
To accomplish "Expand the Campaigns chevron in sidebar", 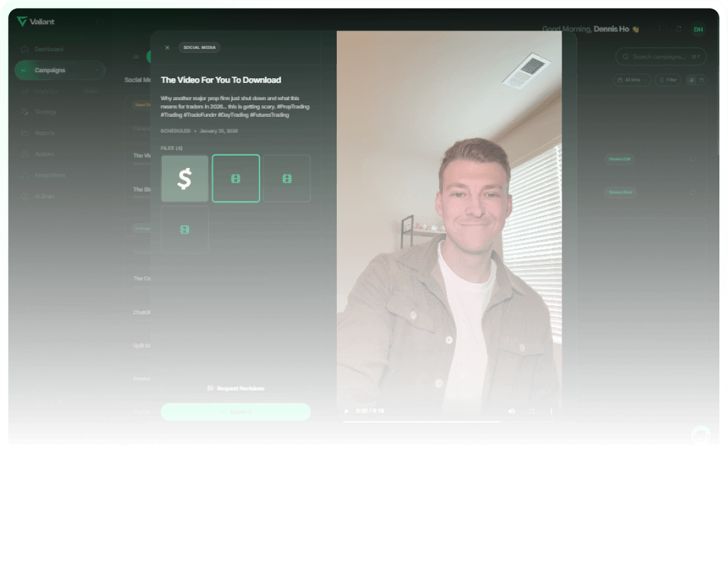I will point(97,70).
